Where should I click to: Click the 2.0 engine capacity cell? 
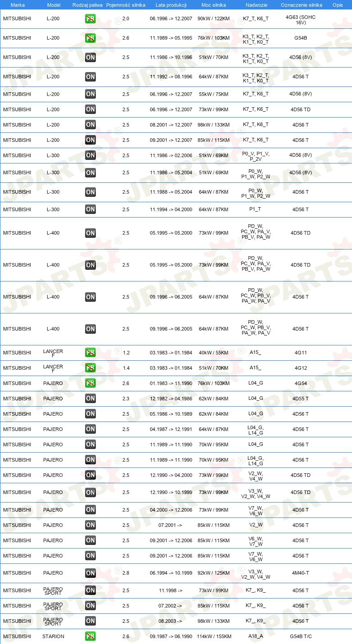click(126, 19)
